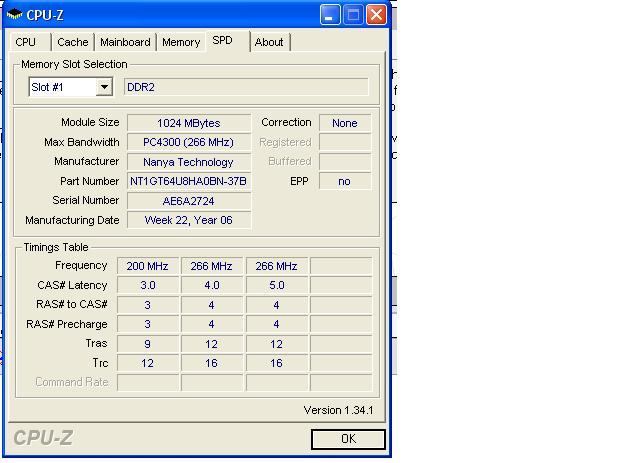Click the empty Registered field
Screen dimensions: 640x463
click(x=345, y=142)
